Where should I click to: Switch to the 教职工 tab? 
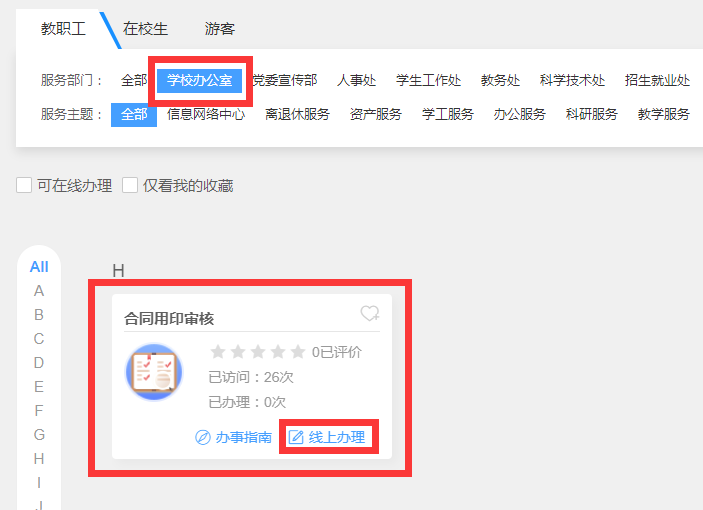[63, 29]
